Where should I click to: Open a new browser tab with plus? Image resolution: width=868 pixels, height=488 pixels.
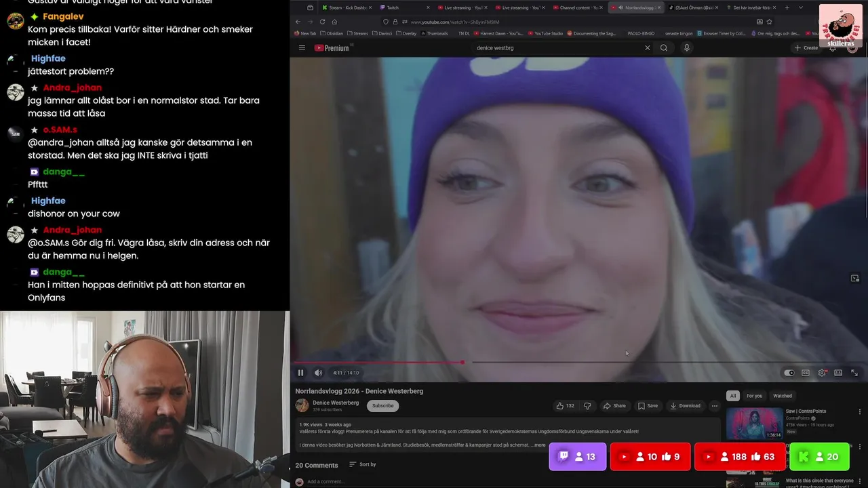tap(787, 7)
